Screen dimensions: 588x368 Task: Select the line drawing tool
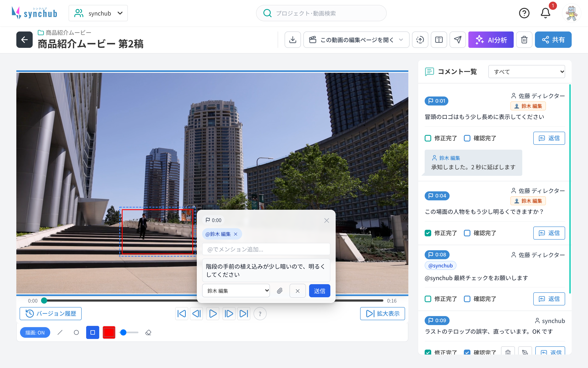pos(60,332)
